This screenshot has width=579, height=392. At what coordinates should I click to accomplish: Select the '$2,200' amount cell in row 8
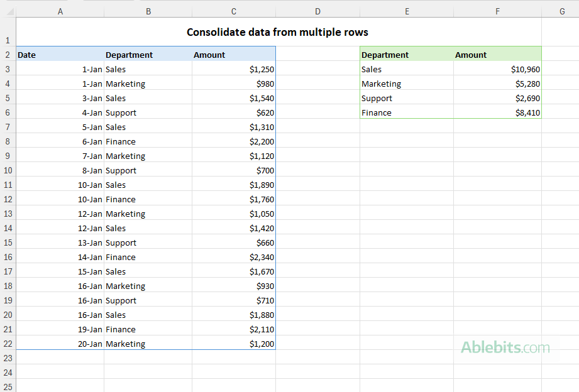tap(233, 141)
